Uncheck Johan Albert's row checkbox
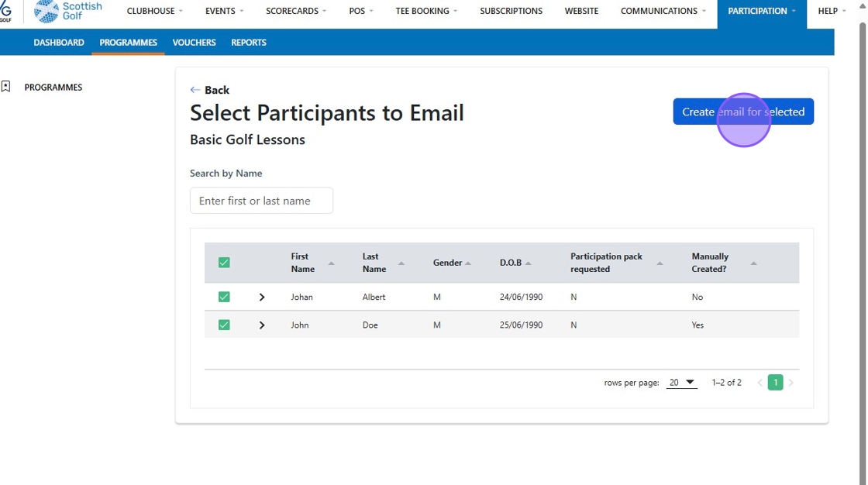868x485 pixels. pos(224,297)
